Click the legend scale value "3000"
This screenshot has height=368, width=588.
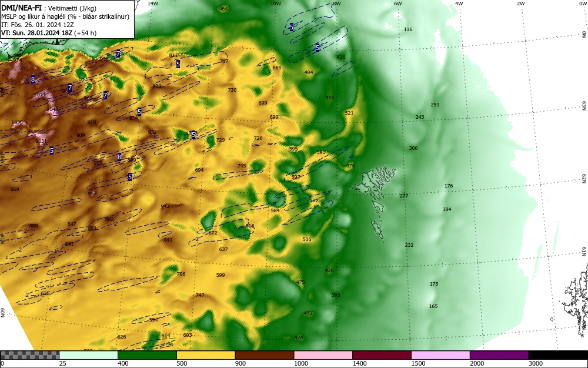pos(536,363)
